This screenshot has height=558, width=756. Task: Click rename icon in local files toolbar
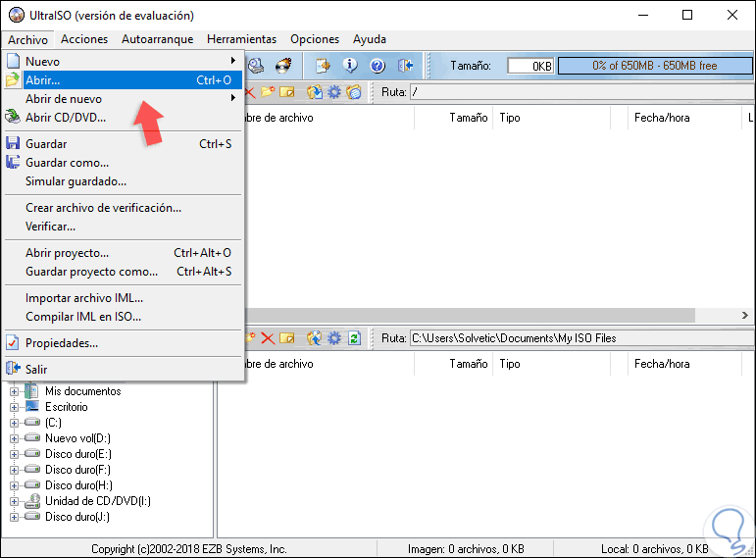pyautogui.click(x=287, y=338)
